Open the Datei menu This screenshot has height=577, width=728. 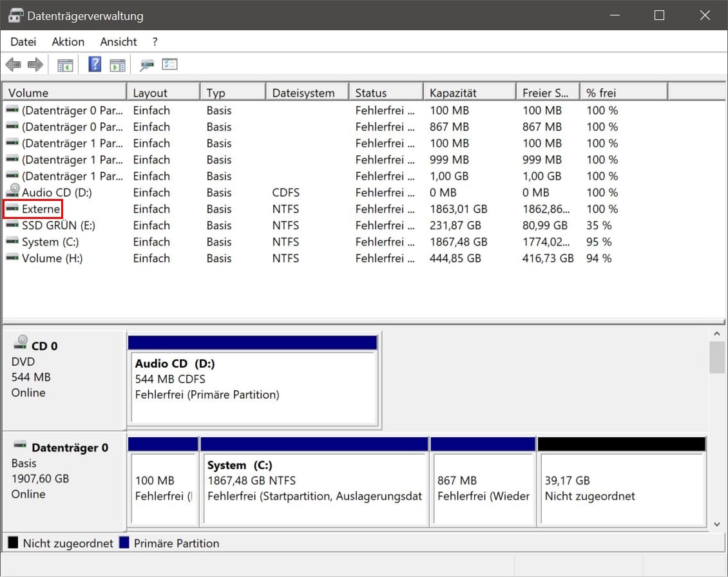tap(23, 42)
